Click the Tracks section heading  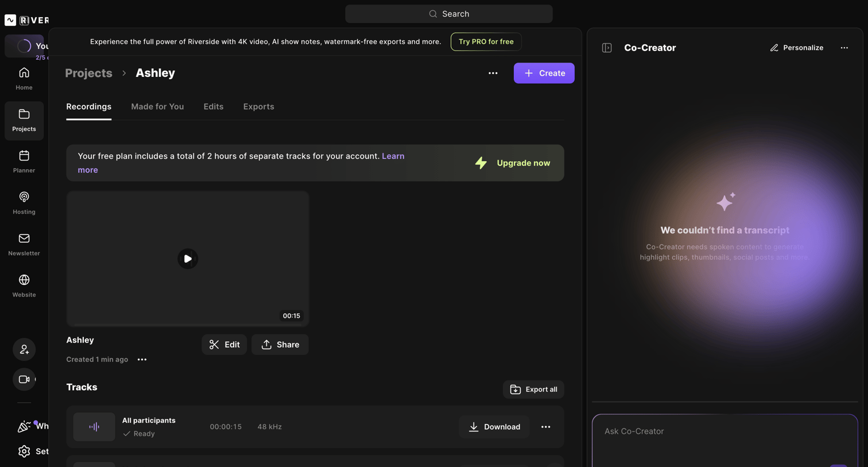pyautogui.click(x=82, y=387)
